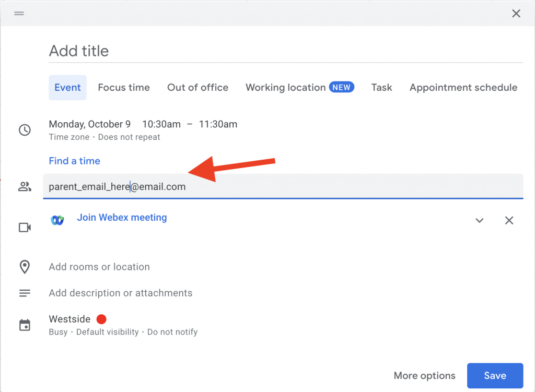Switch to Focus time tab
Image resolution: width=535 pixels, height=392 pixels.
(124, 88)
